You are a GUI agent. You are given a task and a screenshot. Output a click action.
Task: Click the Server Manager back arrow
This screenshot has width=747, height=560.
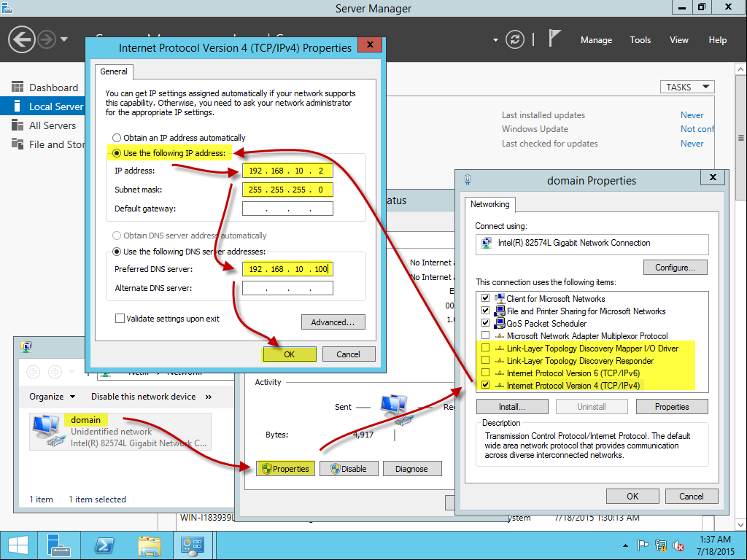pyautogui.click(x=22, y=39)
